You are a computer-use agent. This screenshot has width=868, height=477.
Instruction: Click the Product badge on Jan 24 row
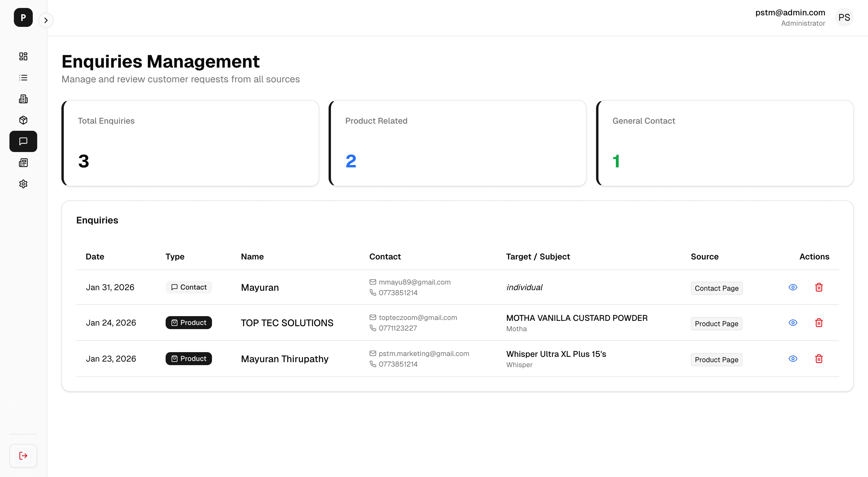(x=189, y=323)
